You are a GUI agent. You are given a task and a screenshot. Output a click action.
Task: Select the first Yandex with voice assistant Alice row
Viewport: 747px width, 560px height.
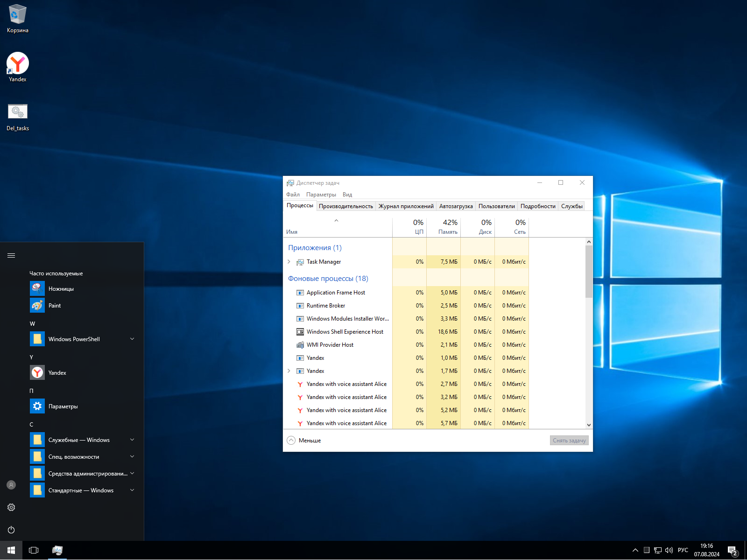point(406,384)
